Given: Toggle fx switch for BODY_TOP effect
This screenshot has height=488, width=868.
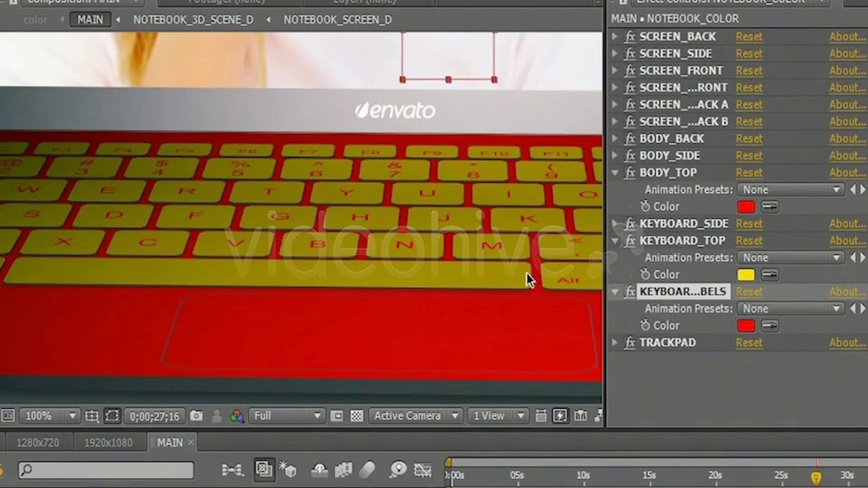Looking at the screenshot, I should click(630, 172).
